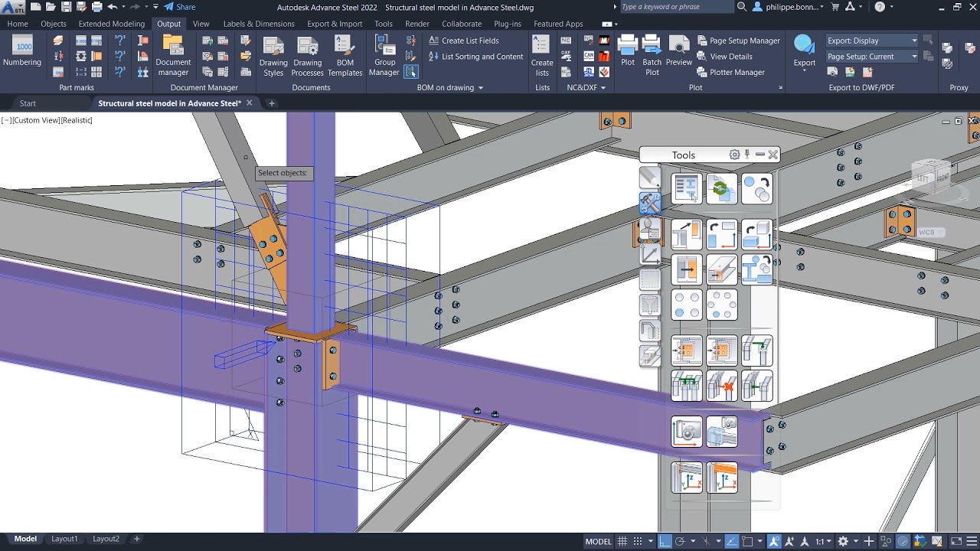Toggle Tools palette auto-hide pin
The image size is (980, 551).
pyautogui.click(x=747, y=155)
